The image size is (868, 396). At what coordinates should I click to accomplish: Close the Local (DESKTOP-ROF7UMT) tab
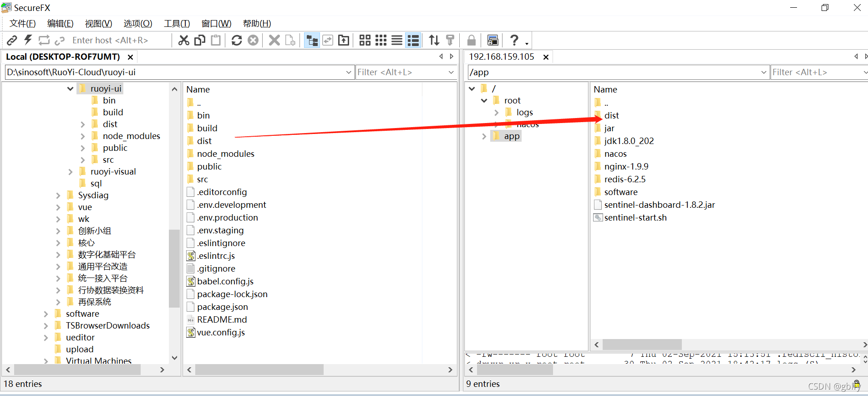click(130, 57)
